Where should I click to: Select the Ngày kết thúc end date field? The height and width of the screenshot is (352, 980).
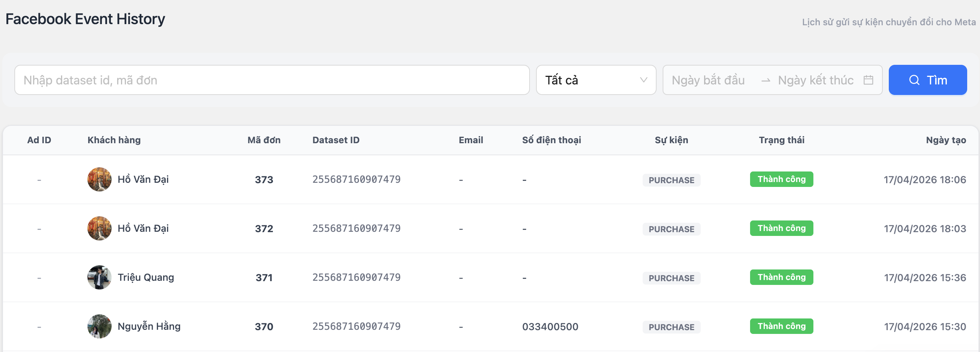pos(815,80)
